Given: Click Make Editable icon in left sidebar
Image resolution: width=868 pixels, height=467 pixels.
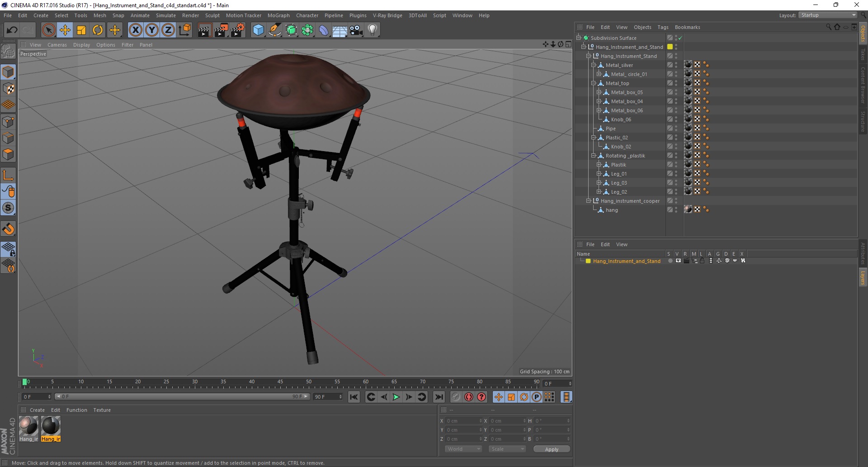Looking at the screenshot, I should [8, 52].
